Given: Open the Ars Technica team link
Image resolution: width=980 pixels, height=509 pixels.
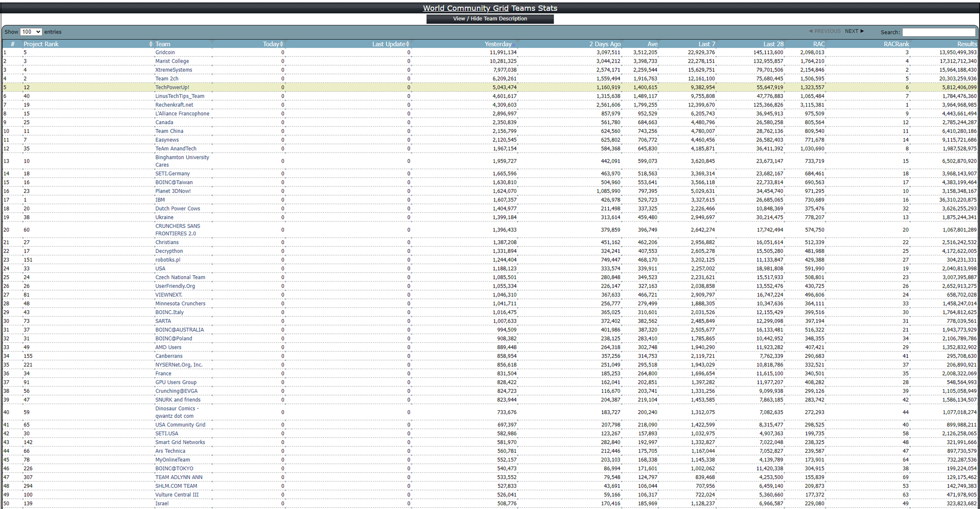Looking at the screenshot, I should pyautogui.click(x=170, y=451).
